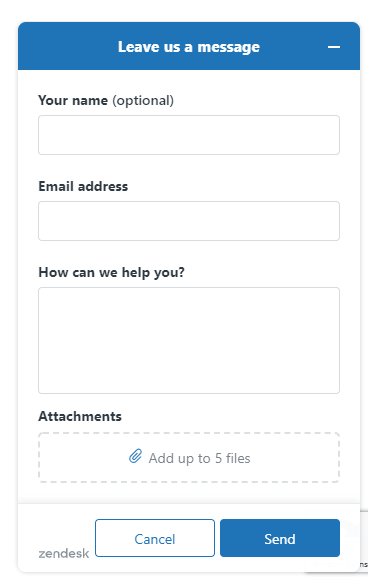The image size is (368, 580).
Task: Click the (optional) text beside Your name
Action: coord(143,101)
